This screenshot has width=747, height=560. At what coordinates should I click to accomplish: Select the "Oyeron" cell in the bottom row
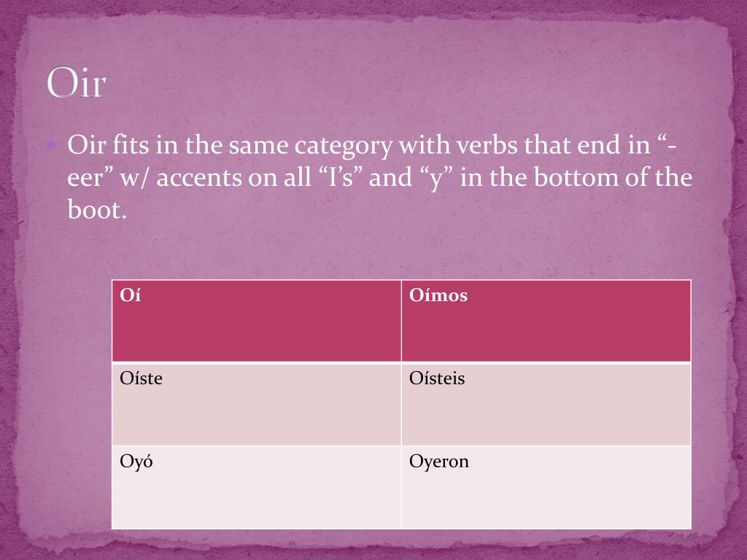click(x=546, y=487)
